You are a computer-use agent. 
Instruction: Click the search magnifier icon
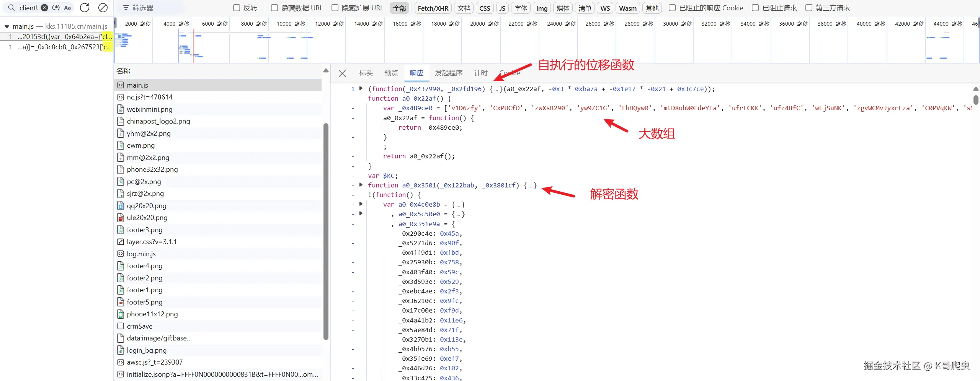coord(11,8)
